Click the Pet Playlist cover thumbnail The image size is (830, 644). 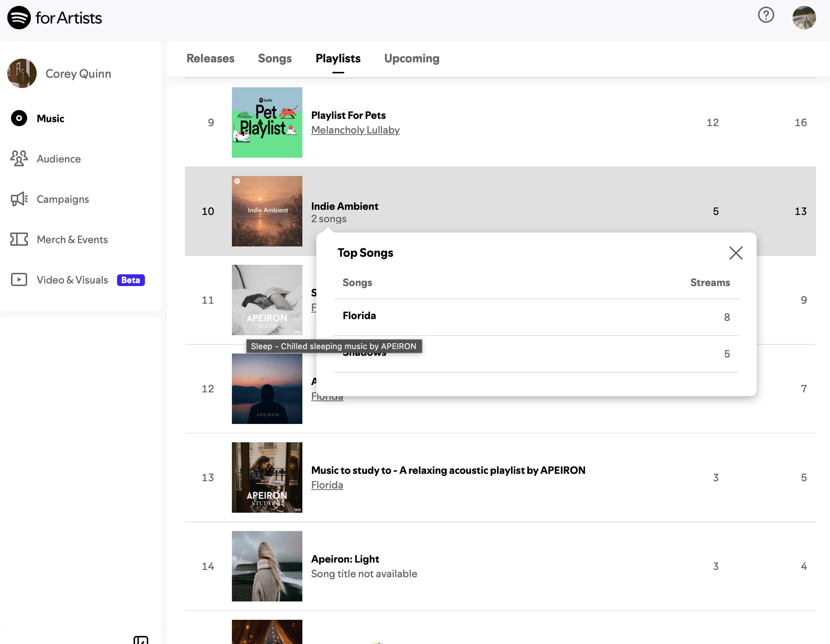(267, 122)
